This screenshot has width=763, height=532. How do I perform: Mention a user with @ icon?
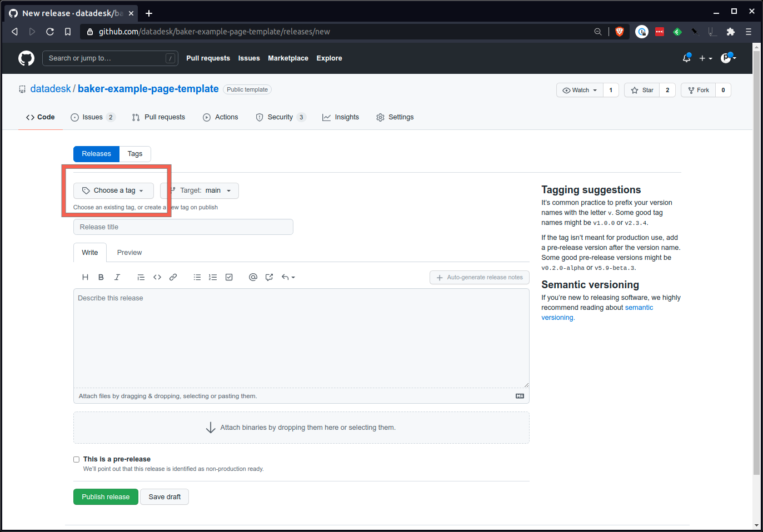tap(253, 277)
